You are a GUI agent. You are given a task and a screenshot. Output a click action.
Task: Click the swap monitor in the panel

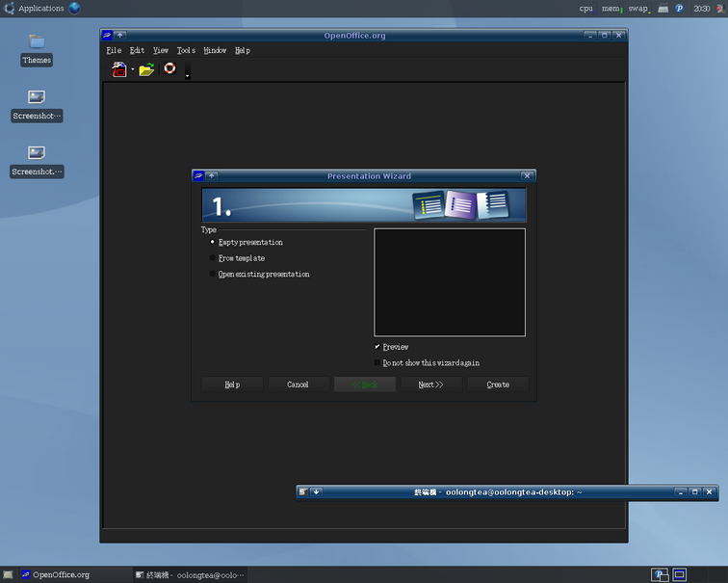click(x=639, y=9)
